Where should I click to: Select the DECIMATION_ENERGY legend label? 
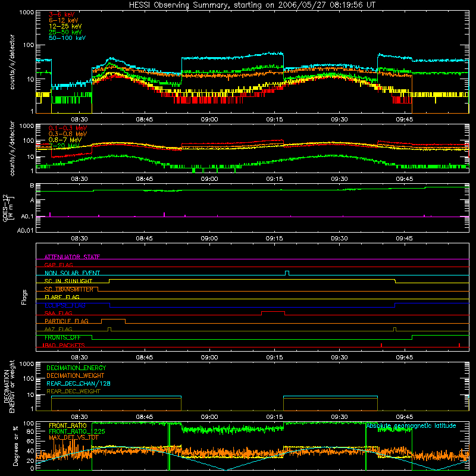coord(76,368)
